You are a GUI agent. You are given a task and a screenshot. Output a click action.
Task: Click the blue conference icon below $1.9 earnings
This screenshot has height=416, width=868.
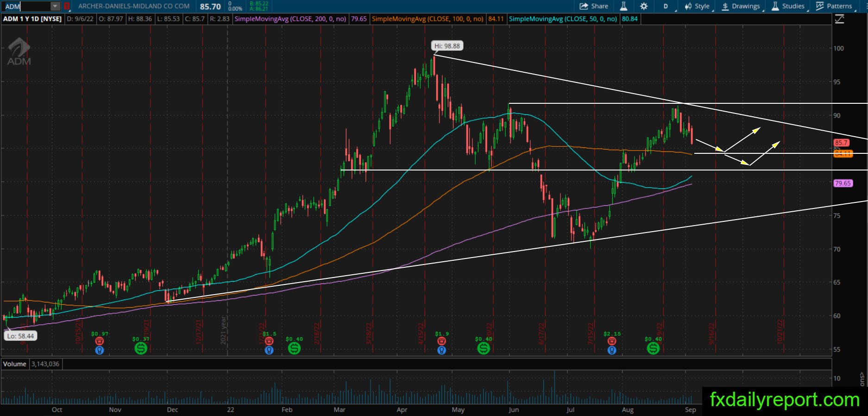(x=442, y=350)
